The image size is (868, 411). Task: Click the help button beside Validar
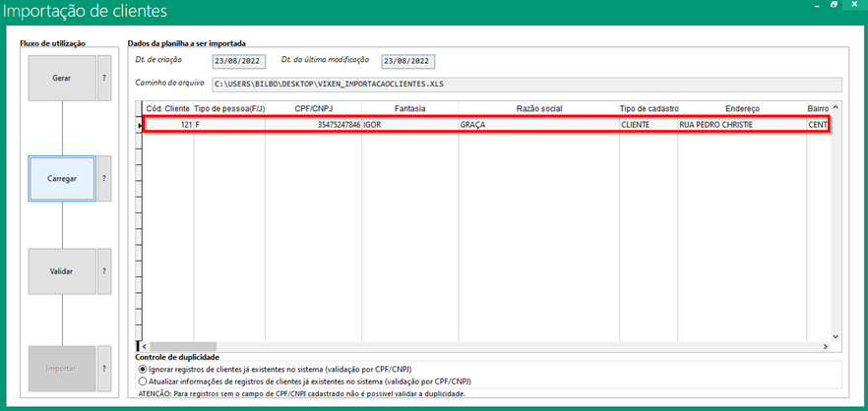tap(104, 272)
